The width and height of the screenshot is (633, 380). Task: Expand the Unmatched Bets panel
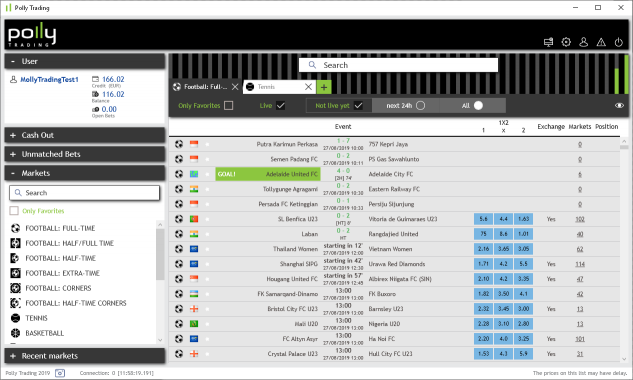click(x=85, y=154)
